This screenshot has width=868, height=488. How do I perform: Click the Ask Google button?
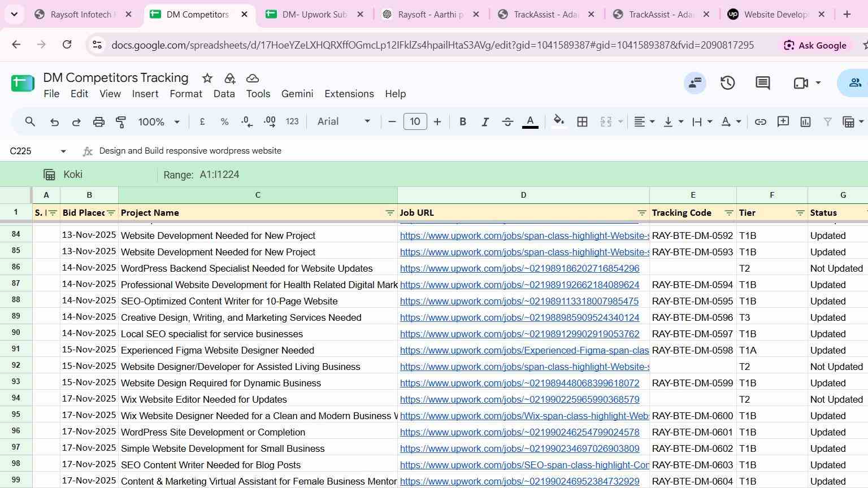click(814, 45)
